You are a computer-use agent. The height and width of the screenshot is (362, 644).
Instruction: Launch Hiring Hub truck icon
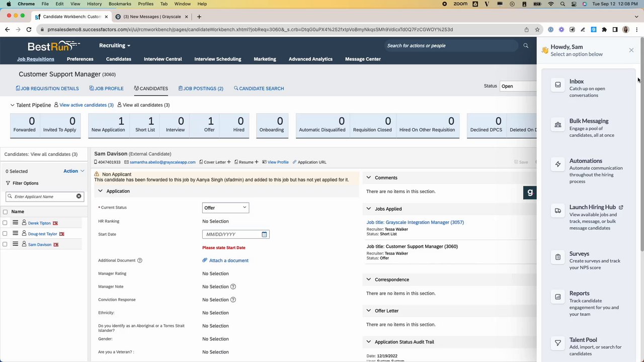[557, 211]
